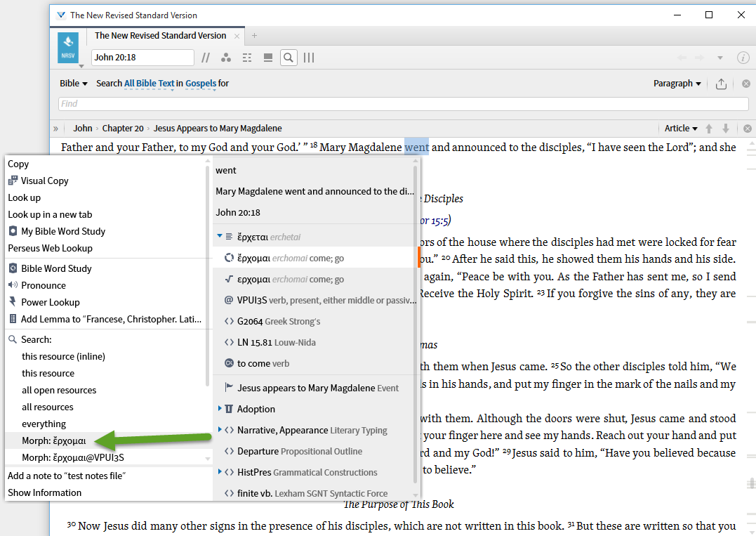Select Look up in a new tab
The width and height of the screenshot is (756, 536).
(x=50, y=215)
